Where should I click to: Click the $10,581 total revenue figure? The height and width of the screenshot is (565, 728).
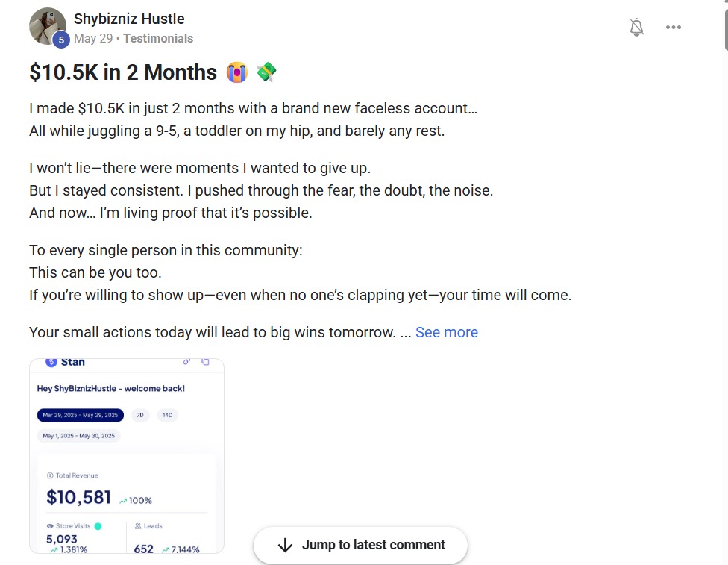[x=78, y=497]
